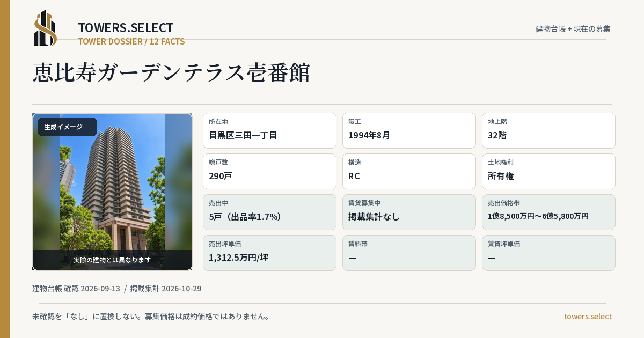Click the 掲載集計 2026-10-29 date text
Screen dimensions: 644x338
[166, 289]
